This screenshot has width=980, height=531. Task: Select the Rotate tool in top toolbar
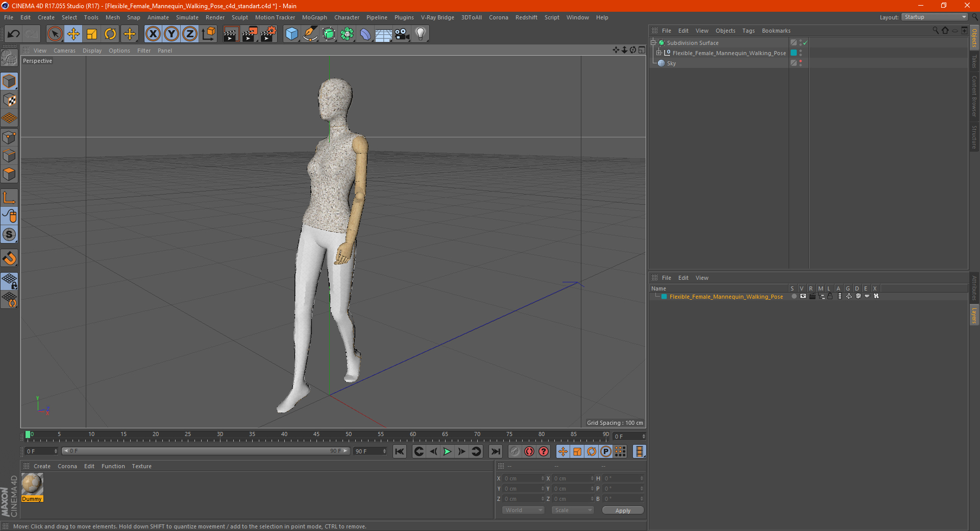(x=110, y=34)
